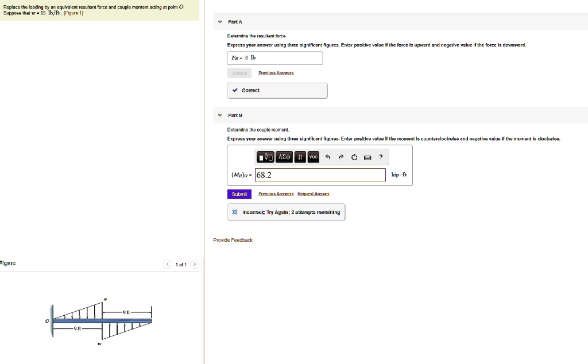588x364 pixels.
Task: Open the keyboard shortcuts icon
Action: pos(367,157)
